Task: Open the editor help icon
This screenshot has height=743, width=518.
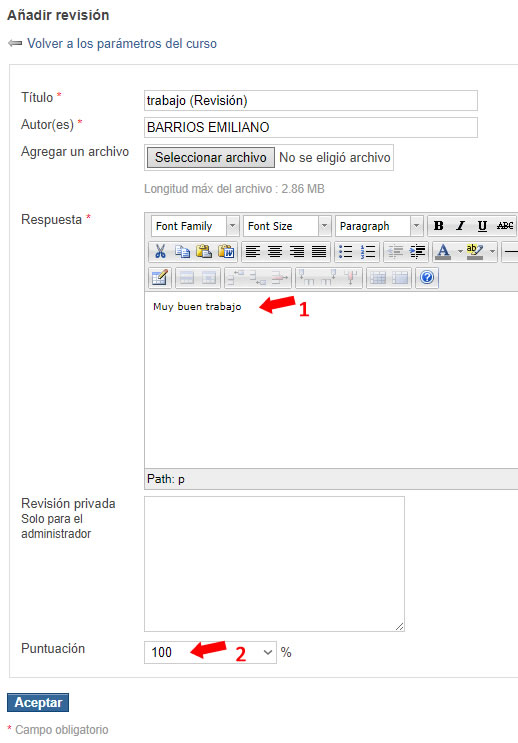Action: tap(427, 277)
